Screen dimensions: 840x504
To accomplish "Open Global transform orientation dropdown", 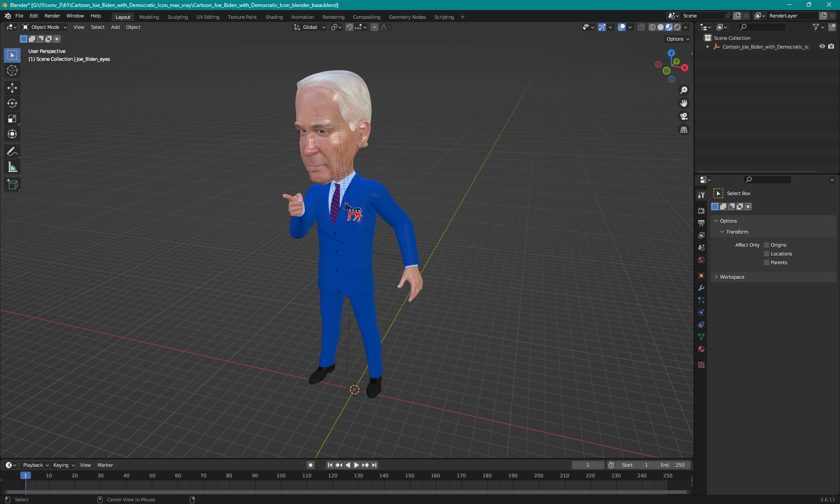I will pos(310,27).
